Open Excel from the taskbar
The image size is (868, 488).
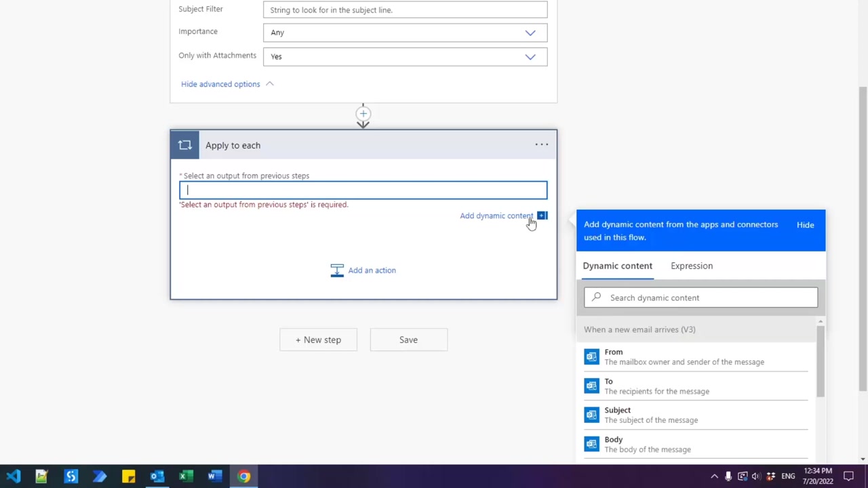185,476
